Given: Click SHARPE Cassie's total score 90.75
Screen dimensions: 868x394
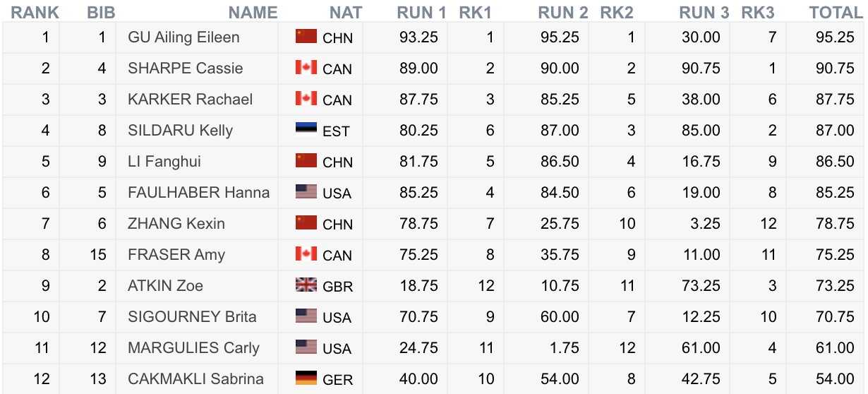Looking at the screenshot, I should click(835, 68).
